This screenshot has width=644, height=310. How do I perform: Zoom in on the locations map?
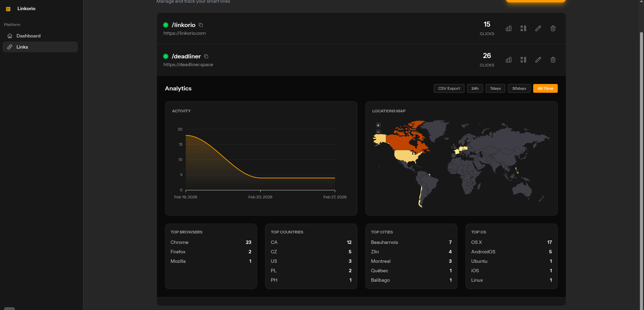(x=378, y=125)
